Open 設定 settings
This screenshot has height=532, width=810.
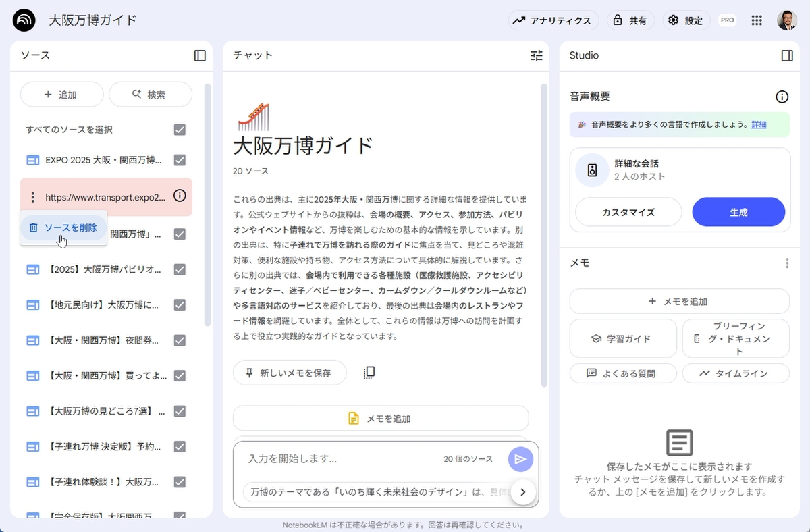[686, 20]
